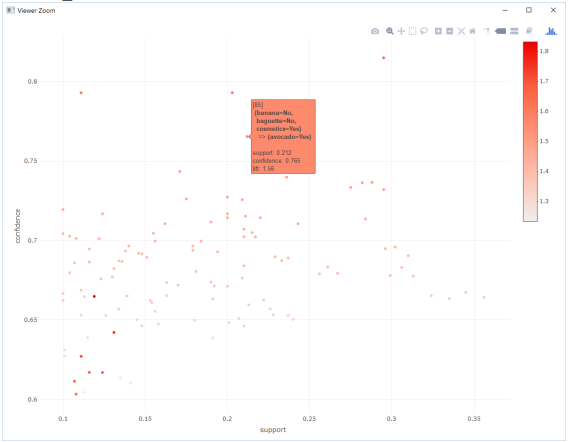Click the y-axis tick label 0.75
Screen dimensions: 568x442
pyautogui.click(x=30, y=161)
